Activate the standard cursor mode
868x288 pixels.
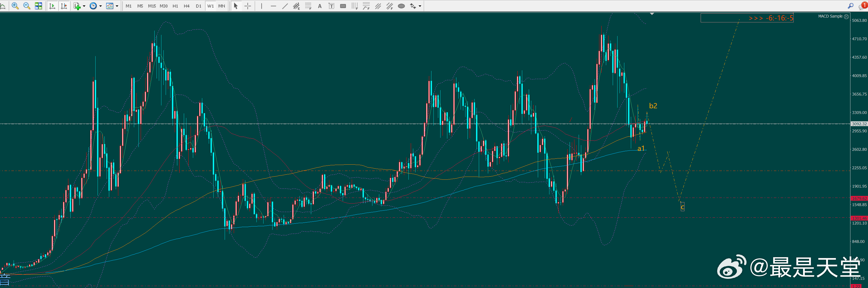pos(236,6)
